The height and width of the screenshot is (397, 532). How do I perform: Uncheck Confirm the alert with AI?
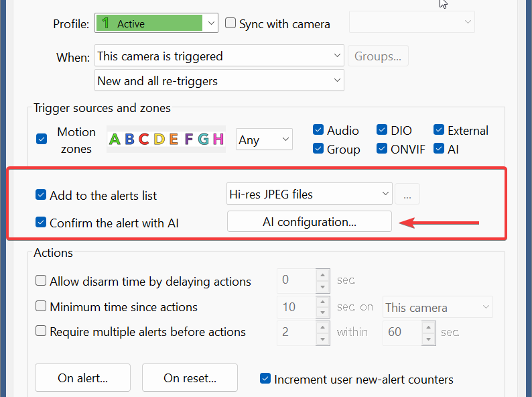(x=41, y=223)
